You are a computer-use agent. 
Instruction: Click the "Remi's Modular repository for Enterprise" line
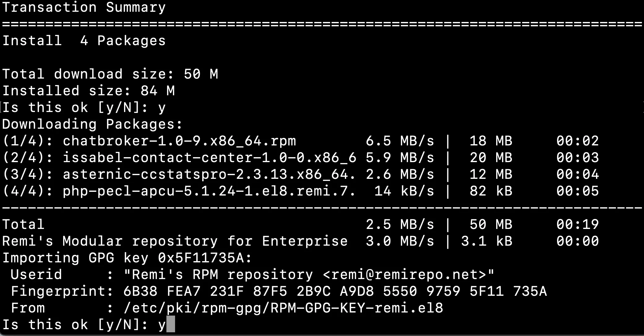click(x=175, y=241)
